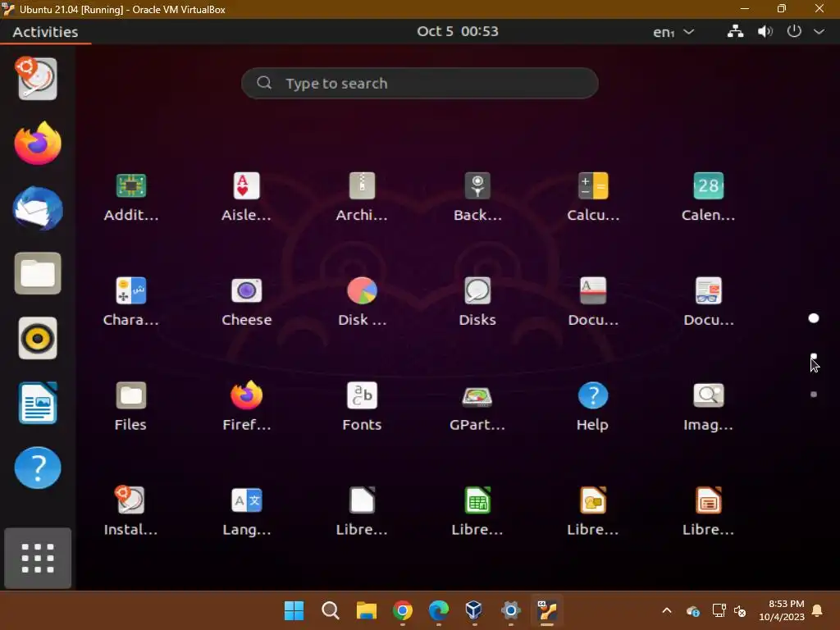The width and height of the screenshot is (840, 630).
Task: Launch Aisleriot Solitaire card game
Action: [246, 197]
